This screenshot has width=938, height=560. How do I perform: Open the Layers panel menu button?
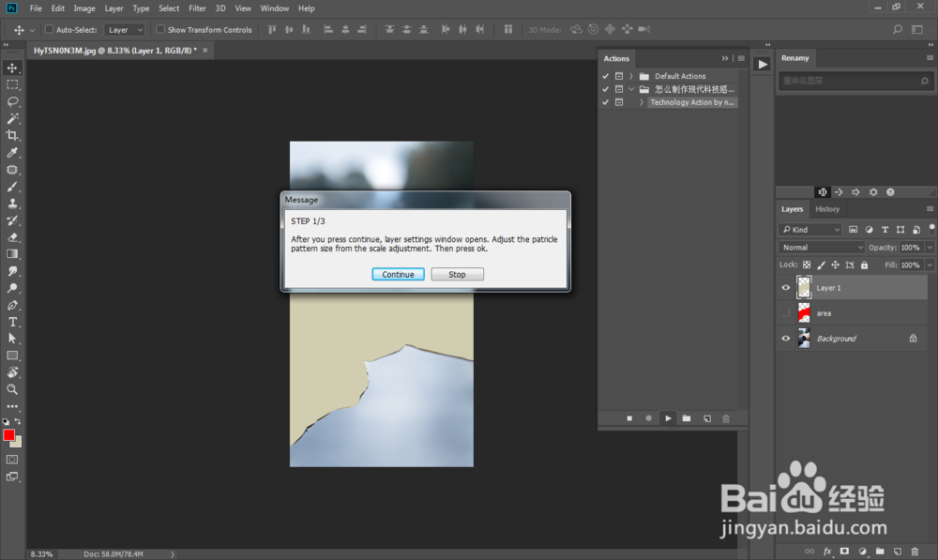coord(930,209)
